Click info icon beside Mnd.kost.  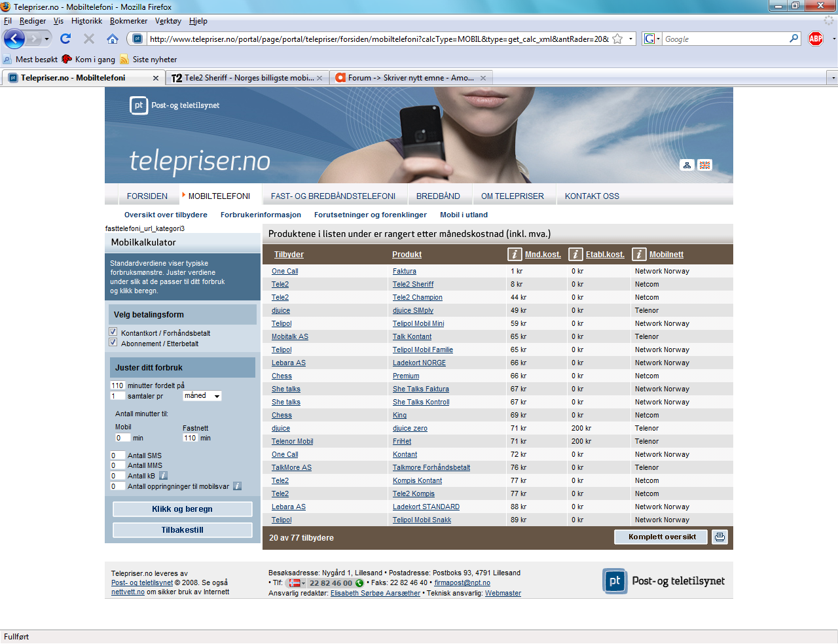515,255
